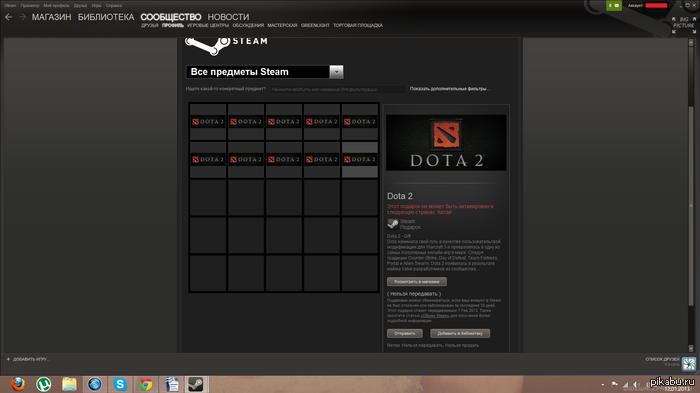This screenshot has width=700, height=393.
Task: Expand the Все предметы Steam dropdown
Action: 336,72
